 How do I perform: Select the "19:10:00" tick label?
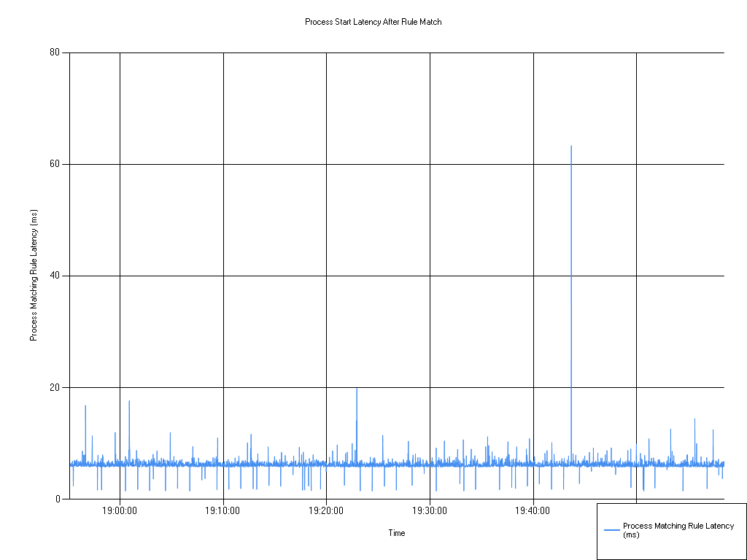coord(222,511)
